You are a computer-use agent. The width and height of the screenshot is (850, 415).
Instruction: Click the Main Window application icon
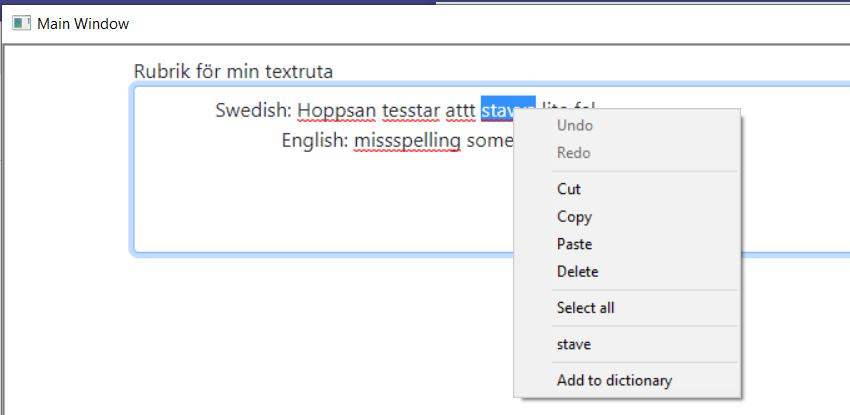point(21,23)
